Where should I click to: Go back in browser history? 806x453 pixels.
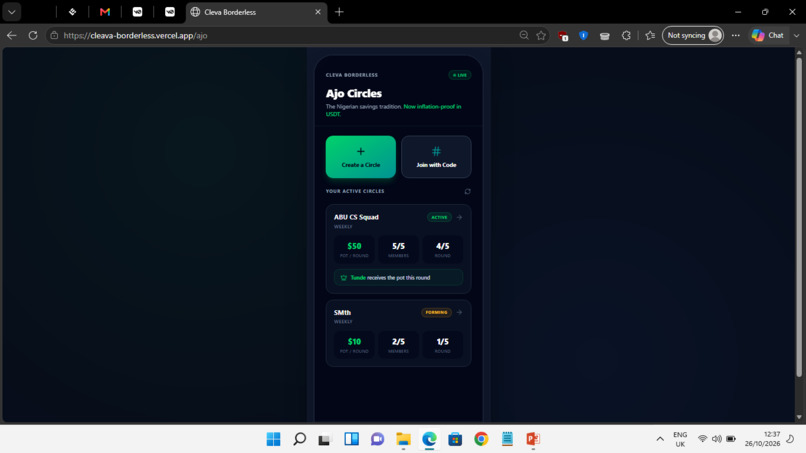(x=12, y=35)
